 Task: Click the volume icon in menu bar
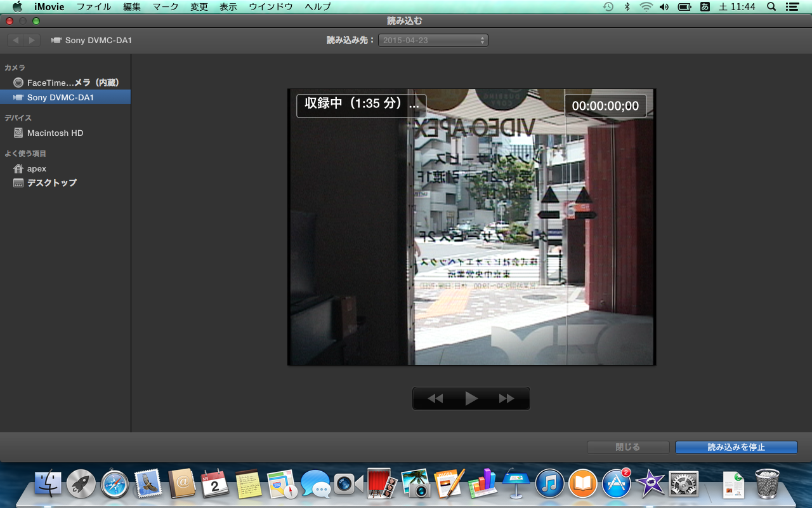click(664, 7)
